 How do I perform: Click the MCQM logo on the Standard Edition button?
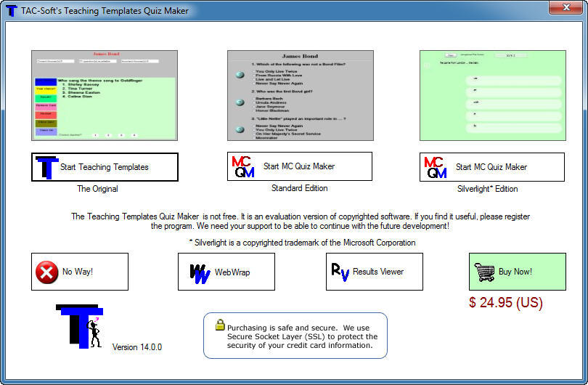[x=243, y=166]
